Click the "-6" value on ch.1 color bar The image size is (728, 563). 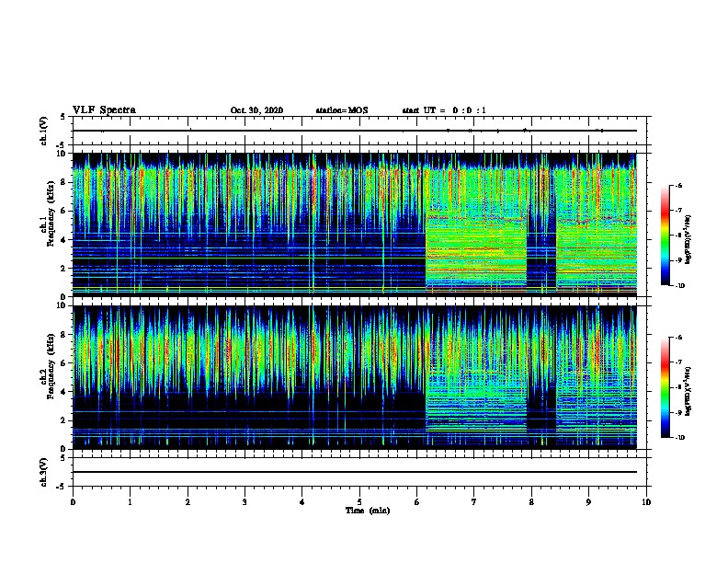pos(679,185)
